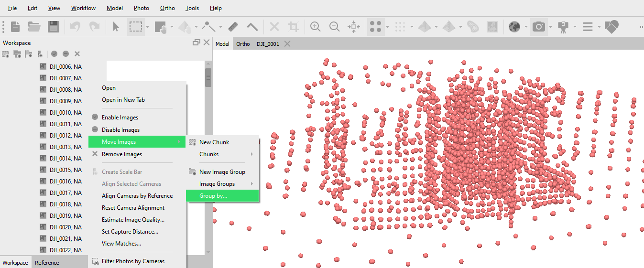Switch to the Reference pane tab

click(x=47, y=263)
